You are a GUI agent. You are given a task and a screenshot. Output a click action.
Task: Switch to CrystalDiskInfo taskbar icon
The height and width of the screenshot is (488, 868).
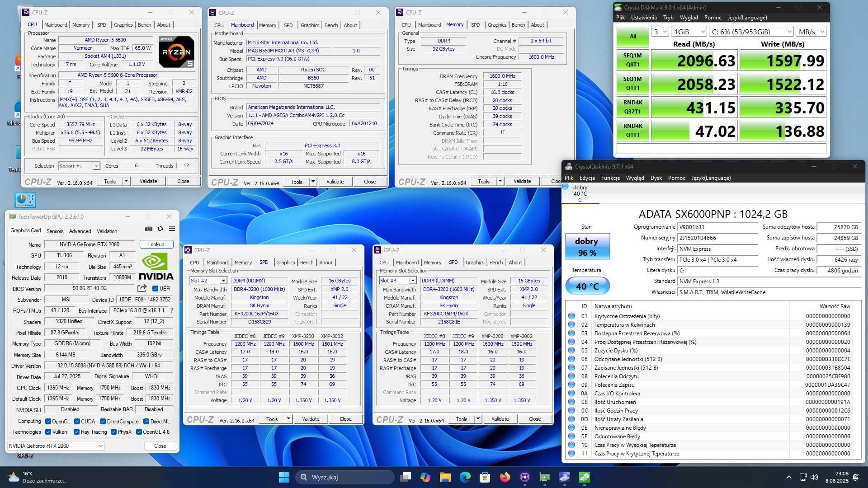coord(565,477)
